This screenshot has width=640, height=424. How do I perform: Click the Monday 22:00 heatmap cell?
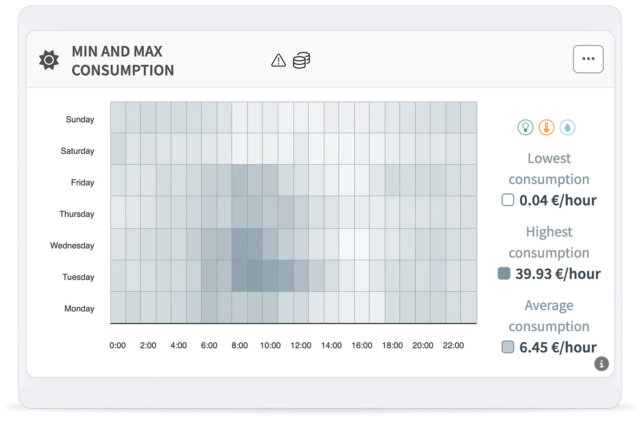453,308
